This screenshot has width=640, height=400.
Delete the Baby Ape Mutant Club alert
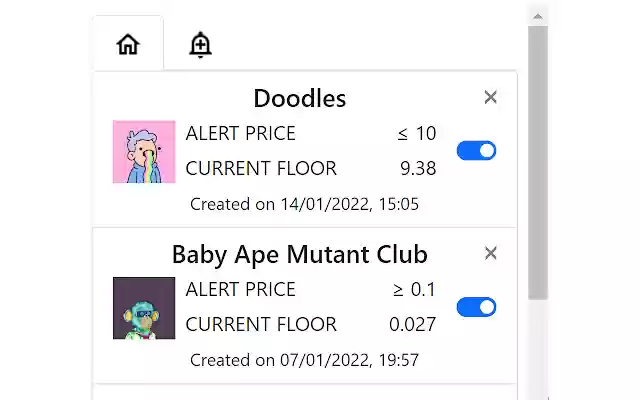click(x=490, y=253)
